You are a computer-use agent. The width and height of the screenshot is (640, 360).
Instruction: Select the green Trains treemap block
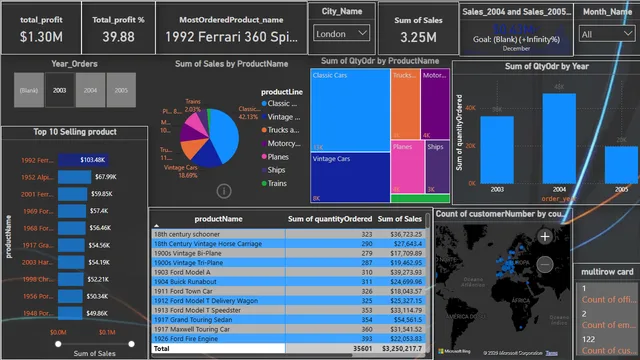(x=420, y=198)
